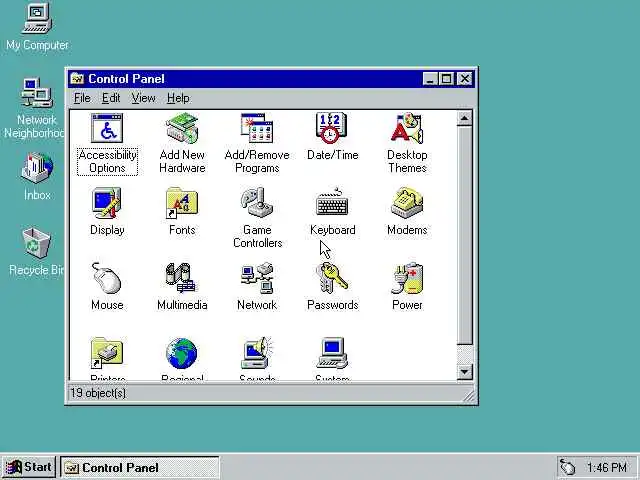Select the Date/Time clock icon
Image resolution: width=640 pixels, height=480 pixels.
coord(332,128)
